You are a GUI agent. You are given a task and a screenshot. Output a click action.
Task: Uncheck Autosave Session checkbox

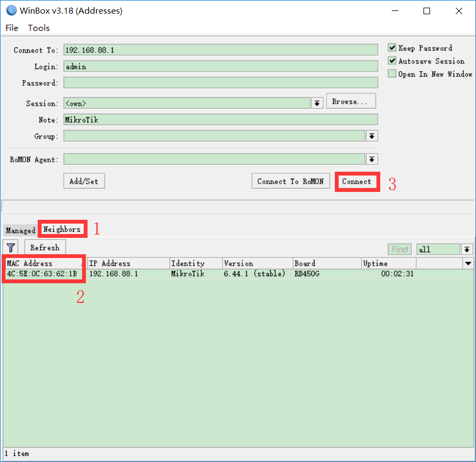pyautogui.click(x=392, y=61)
